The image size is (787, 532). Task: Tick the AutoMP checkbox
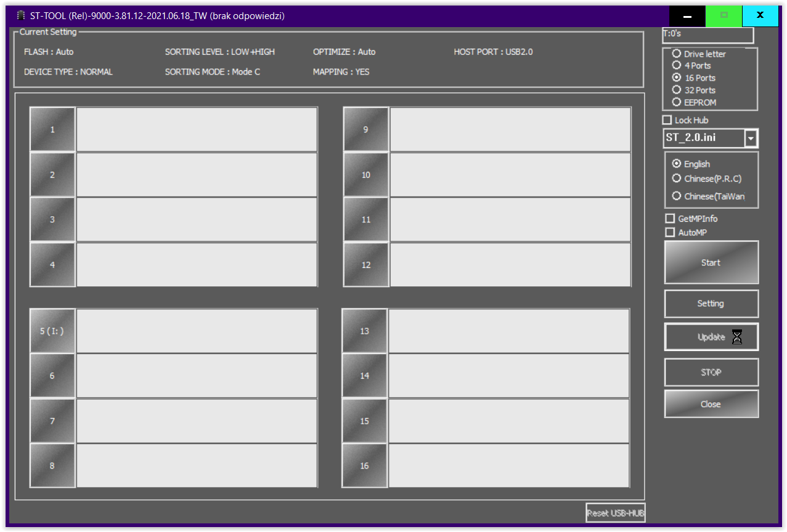click(x=670, y=232)
